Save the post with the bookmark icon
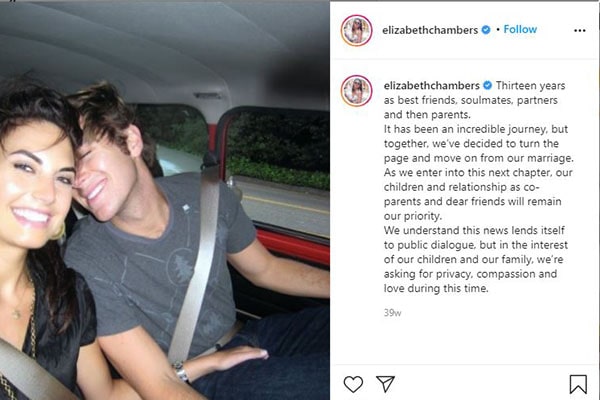Image resolution: width=600 pixels, height=400 pixels. coord(578,384)
